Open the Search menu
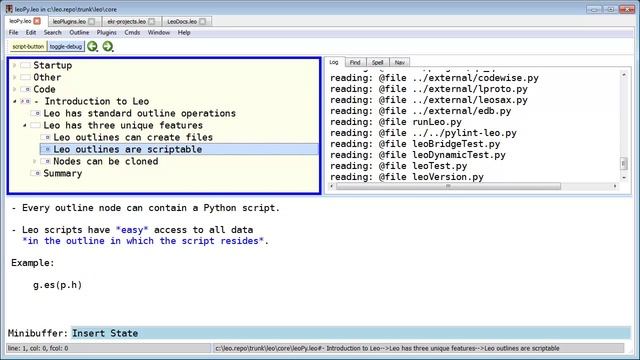The width and height of the screenshot is (640, 360). click(x=53, y=32)
